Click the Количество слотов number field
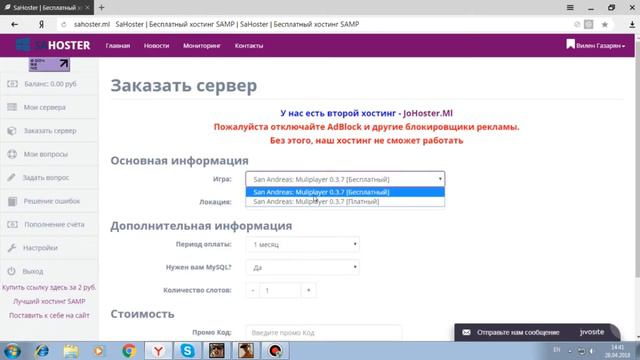 click(280, 290)
